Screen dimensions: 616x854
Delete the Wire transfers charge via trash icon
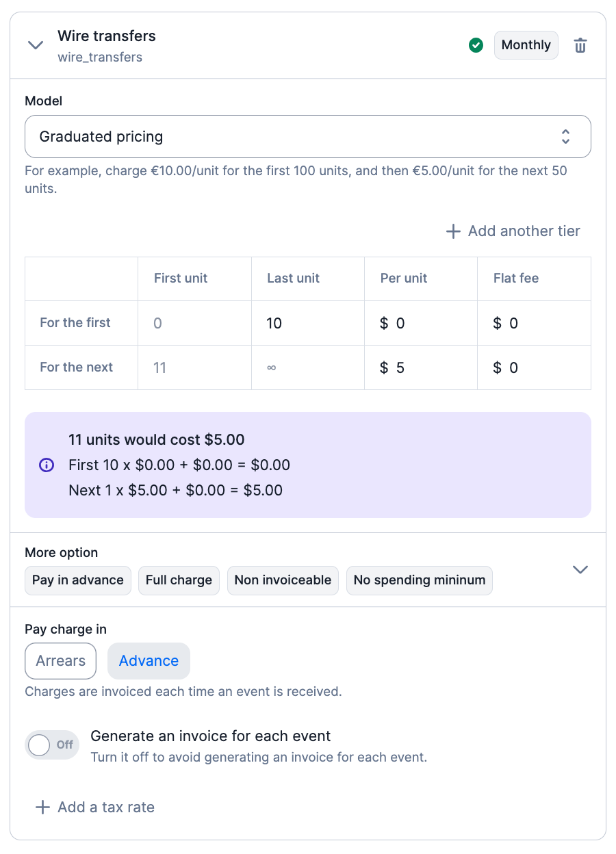(x=580, y=46)
